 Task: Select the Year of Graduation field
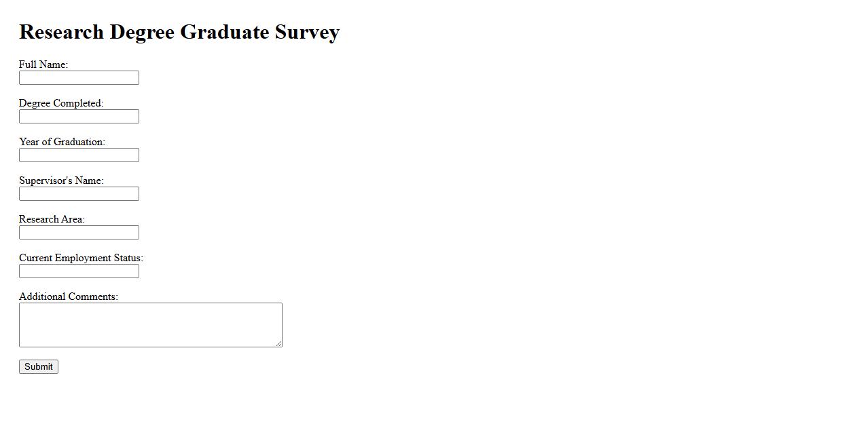click(79, 155)
